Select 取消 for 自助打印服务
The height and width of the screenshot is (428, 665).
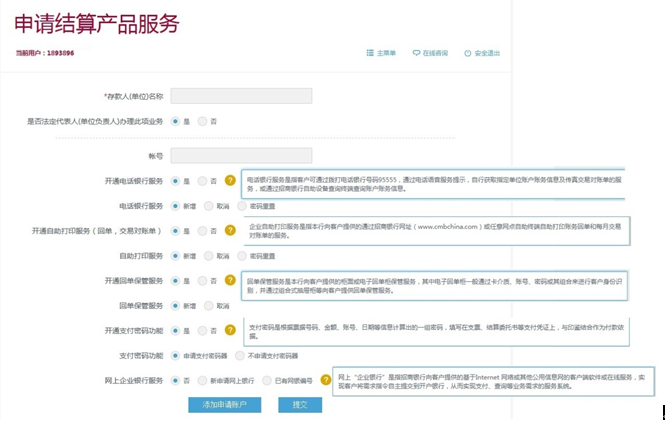point(208,256)
